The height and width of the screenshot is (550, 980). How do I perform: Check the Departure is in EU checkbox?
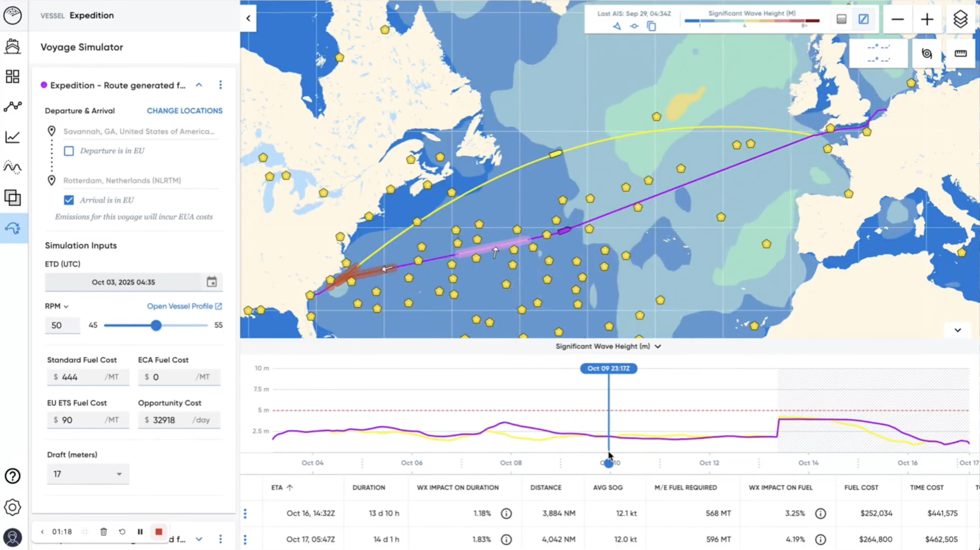pyautogui.click(x=69, y=151)
